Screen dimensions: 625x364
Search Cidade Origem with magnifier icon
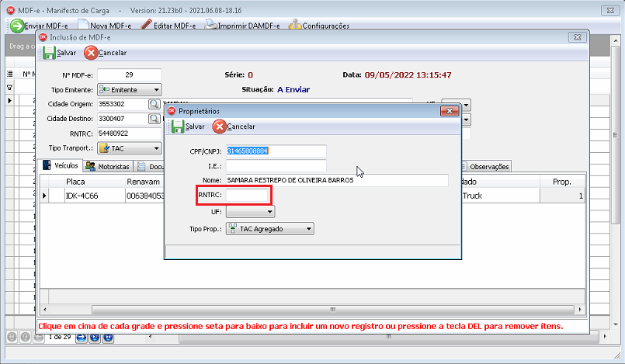point(155,104)
